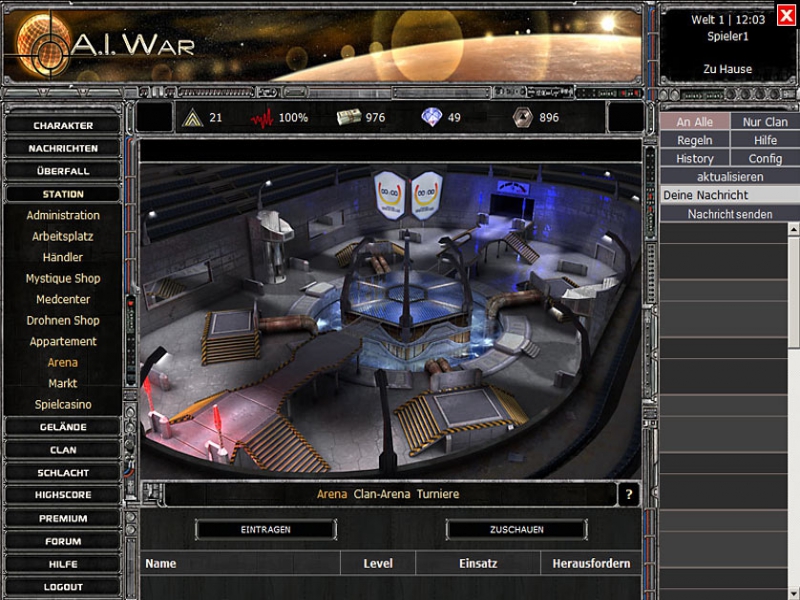This screenshot has height=600, width=800.
Task: Switch to the Turniere tab
Action: [438, 494]
